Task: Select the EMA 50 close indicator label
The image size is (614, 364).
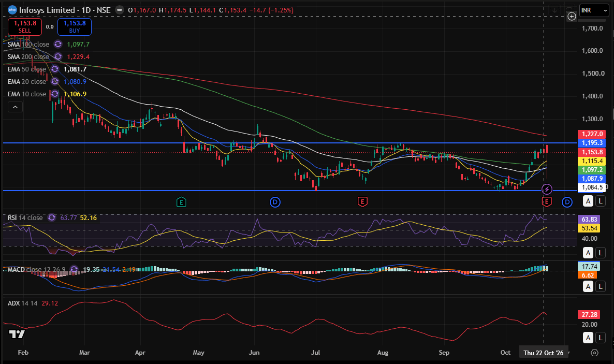Action: (x=26, y=69)
